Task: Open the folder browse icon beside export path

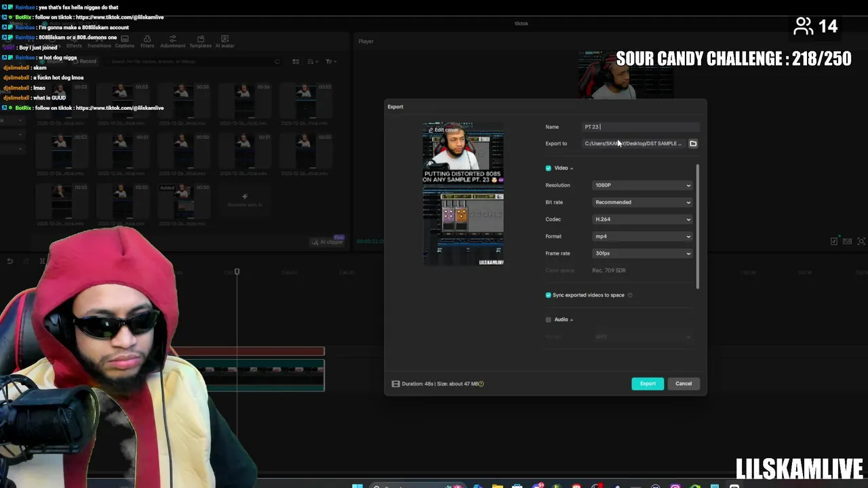Action: (693, 144)
